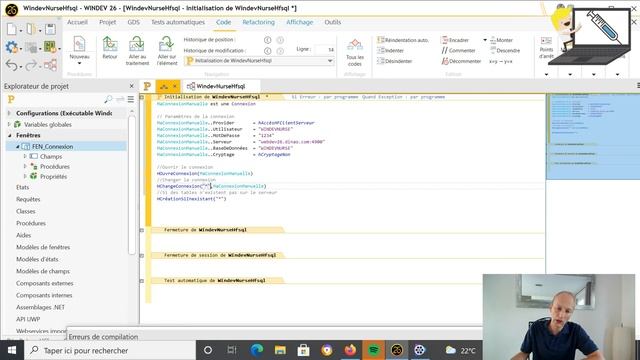Select Etats in project explorer
This screenshot has width=640, height=360.
pos(22,187)
